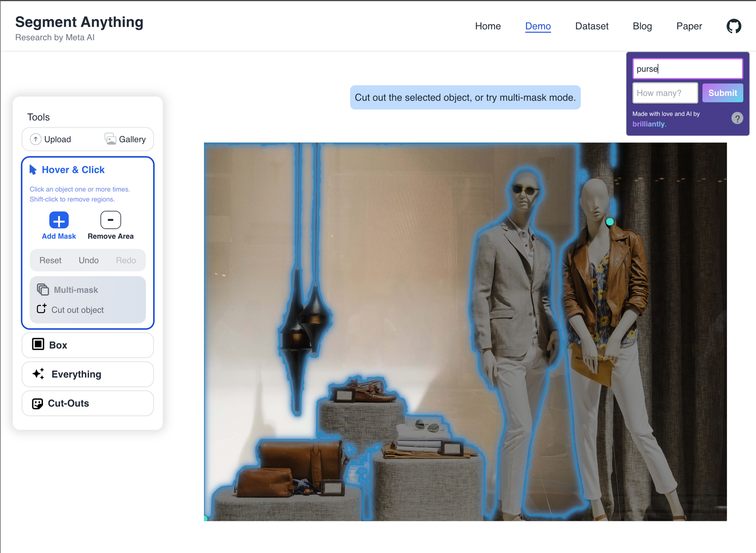Expand the Box tool section
The width and height of the screenshot is (756, 553).
[87, 345]
